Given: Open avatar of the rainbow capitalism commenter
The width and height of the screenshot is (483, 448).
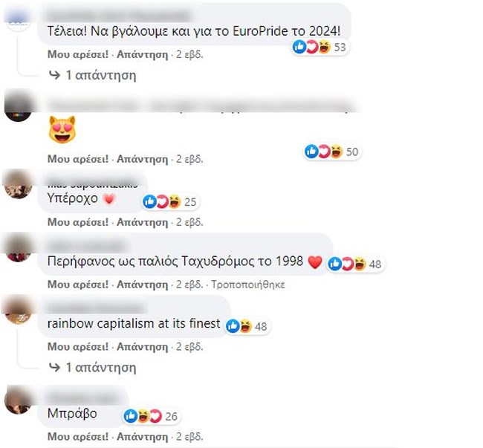Looking at the screenshot, I should tap(18, 309).
